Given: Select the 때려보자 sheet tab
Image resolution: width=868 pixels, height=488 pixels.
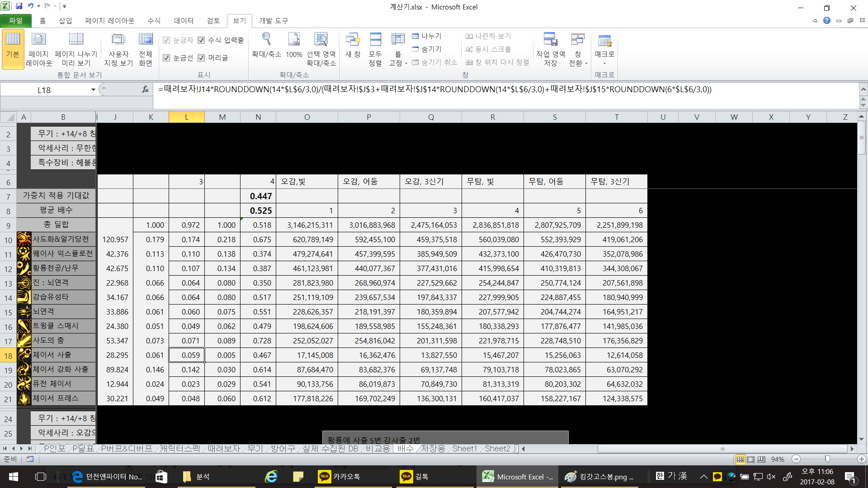Looking at the screenshot, I should [224, 449].
